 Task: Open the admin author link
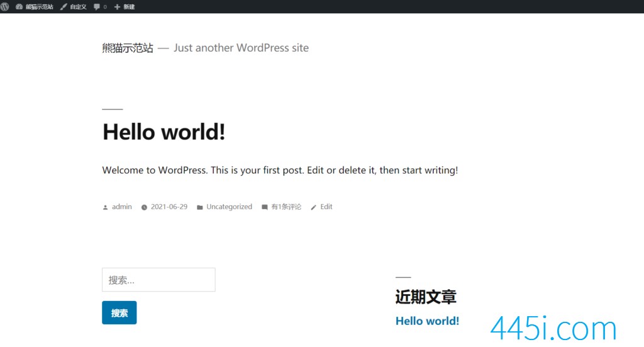[x=122, y=207]
